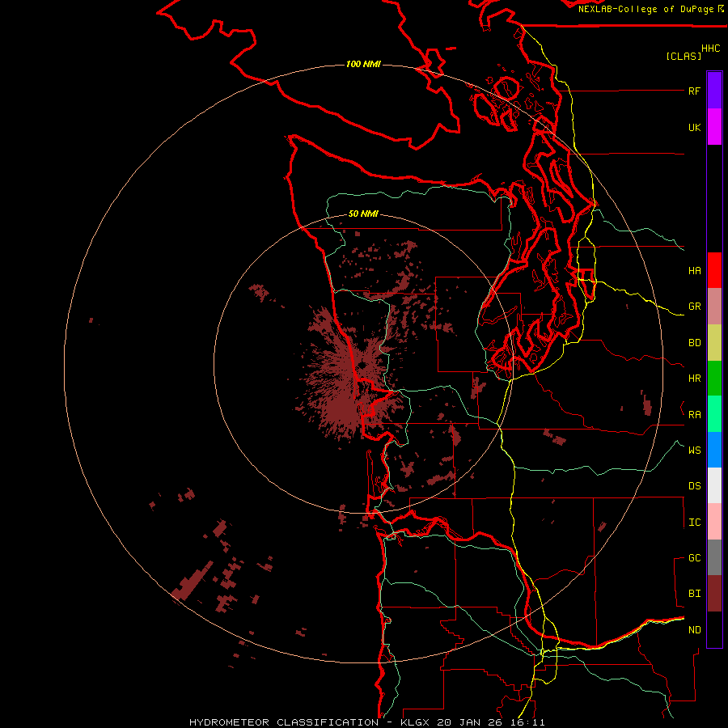Click the 20 JAN 26 date text

469,722
